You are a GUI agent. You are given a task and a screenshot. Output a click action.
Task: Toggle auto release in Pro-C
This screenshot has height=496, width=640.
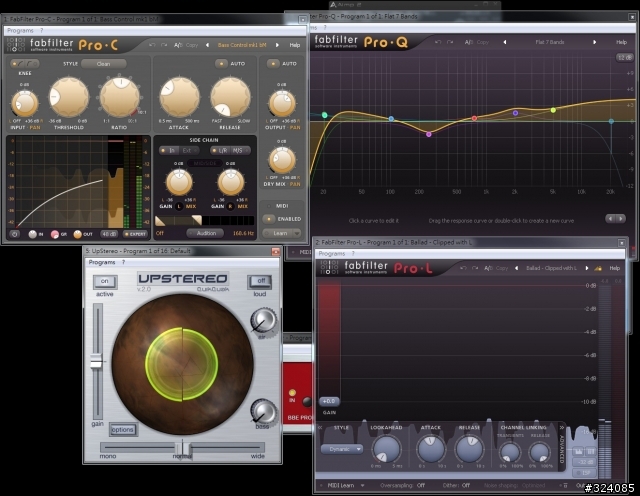coord(222,64)
